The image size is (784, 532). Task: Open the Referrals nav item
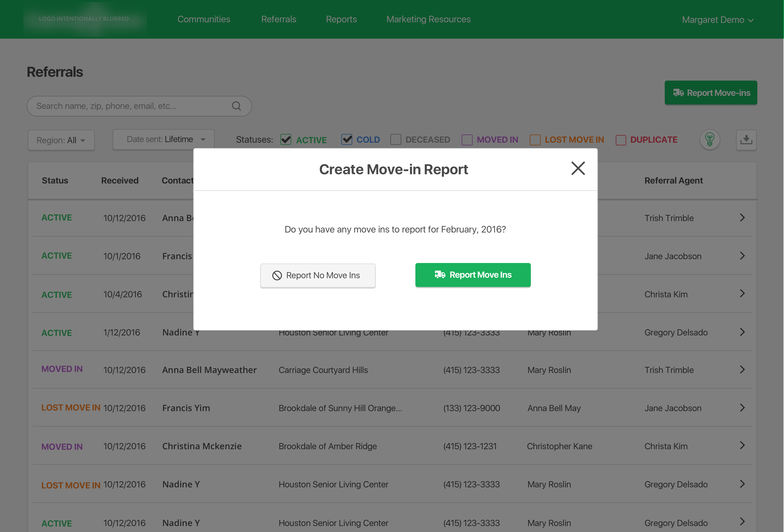(279, 19)
